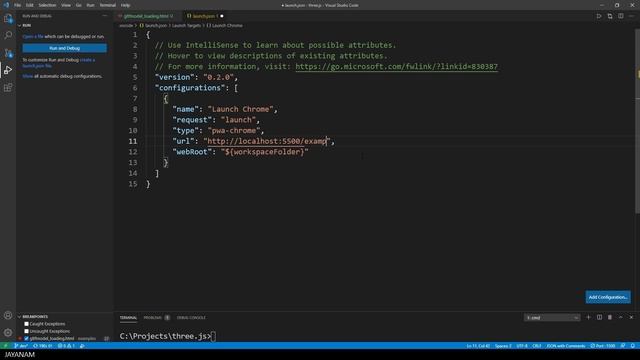
Task: Click create a launch.json file link
Action: (x=59, y=63)
